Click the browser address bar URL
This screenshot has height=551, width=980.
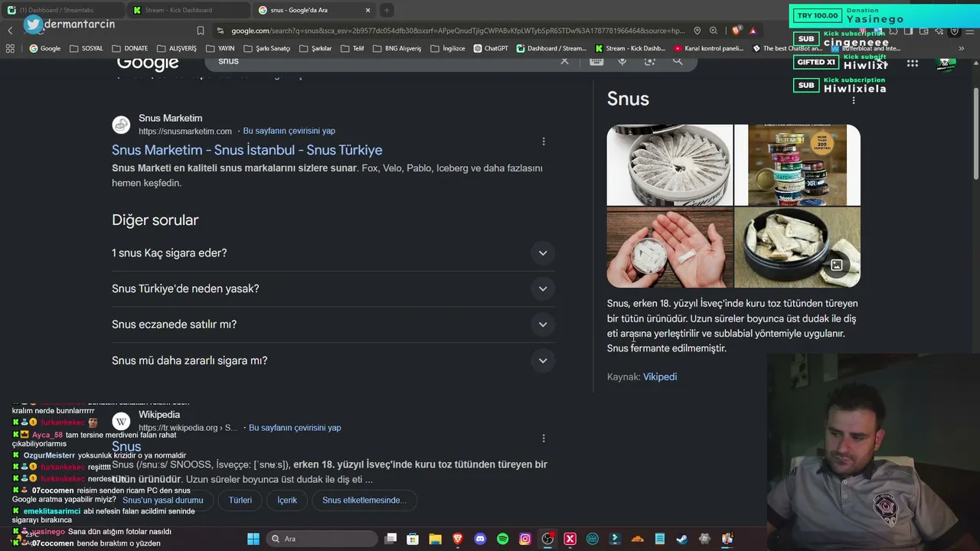tap(459, 31)
